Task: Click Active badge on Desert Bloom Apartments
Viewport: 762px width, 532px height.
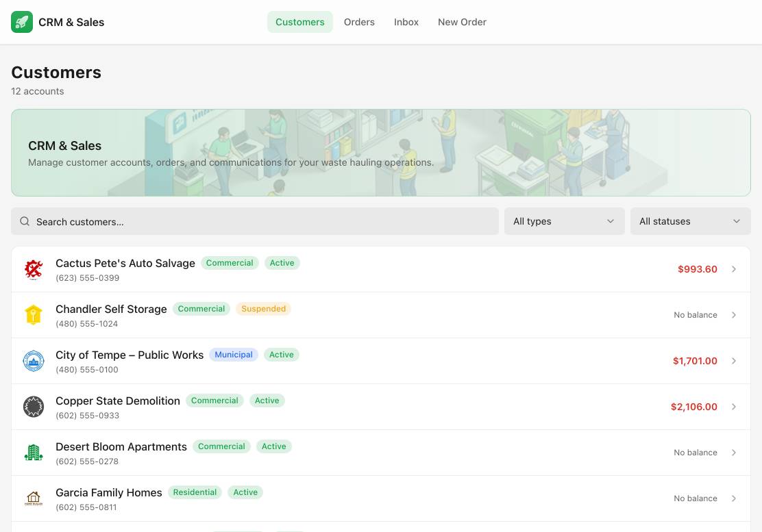Action: click(x=274, y=446)
